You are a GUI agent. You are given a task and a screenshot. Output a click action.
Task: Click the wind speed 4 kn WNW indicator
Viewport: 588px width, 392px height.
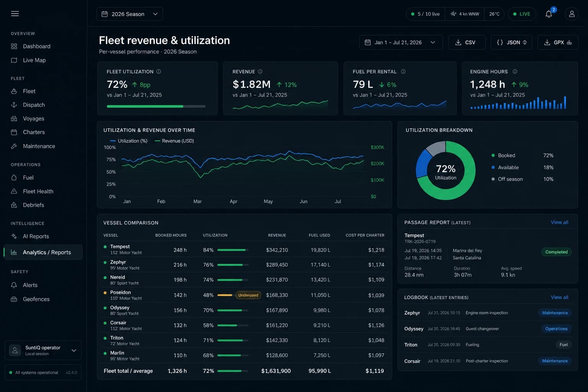point(465,14)
